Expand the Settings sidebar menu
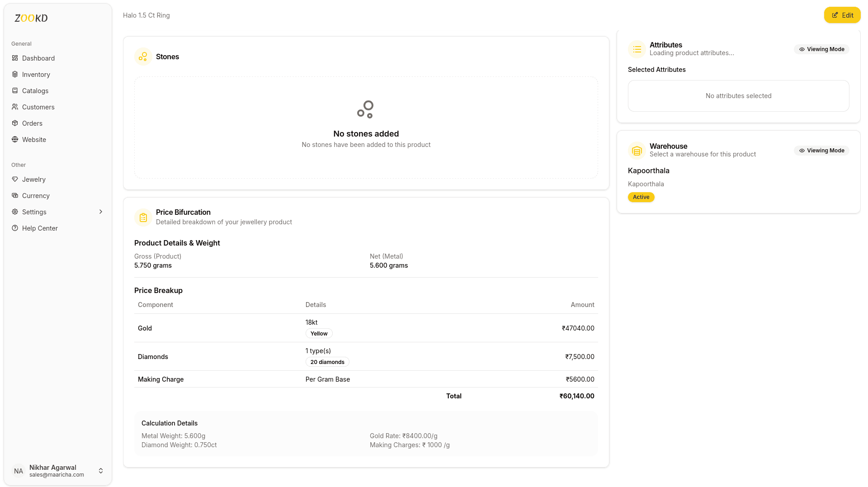This screenshot has height=487, width=868. 100,212
